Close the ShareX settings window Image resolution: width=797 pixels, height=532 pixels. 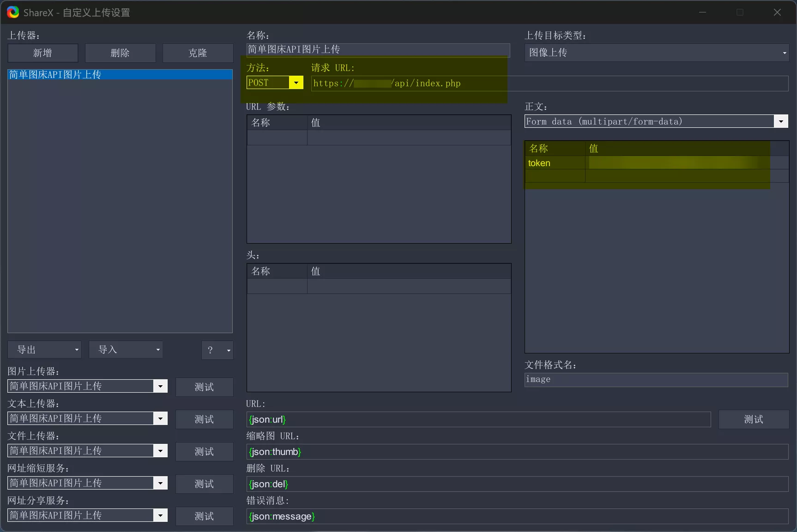point(777,12)
